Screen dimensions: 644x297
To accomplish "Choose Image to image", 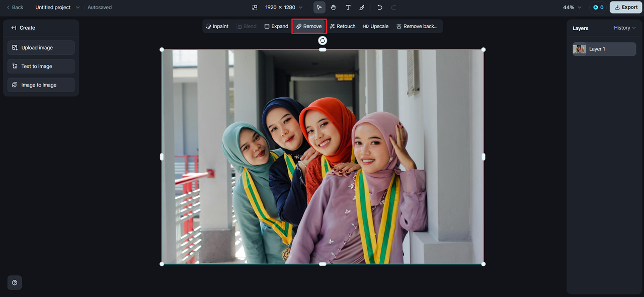I will [41, 85].
